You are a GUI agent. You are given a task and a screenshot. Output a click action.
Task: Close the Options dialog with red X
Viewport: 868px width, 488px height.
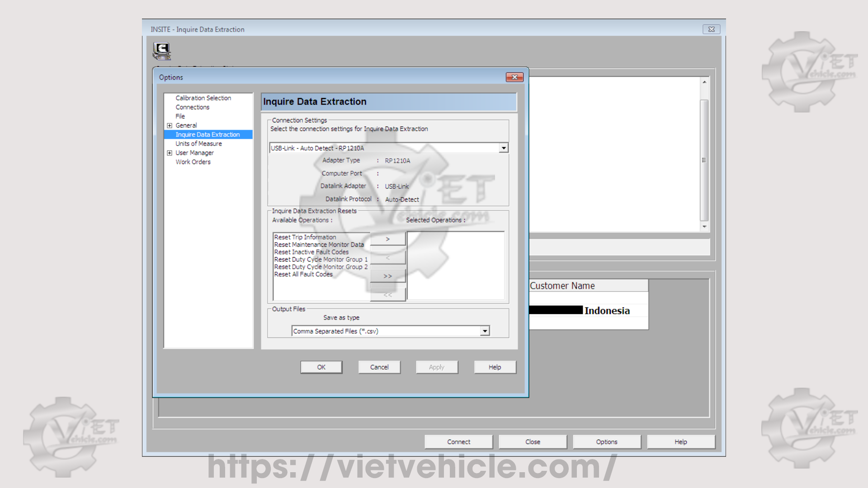514,77
